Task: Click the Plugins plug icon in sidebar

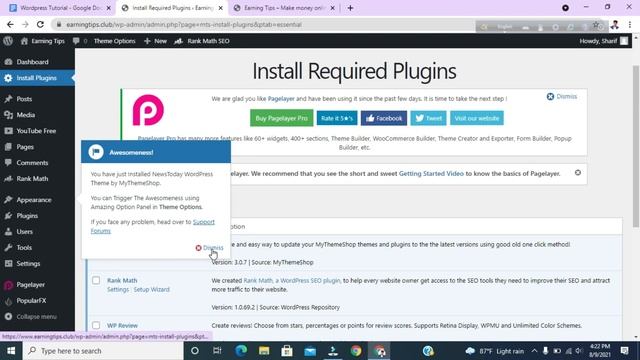Action: [8, 216]
